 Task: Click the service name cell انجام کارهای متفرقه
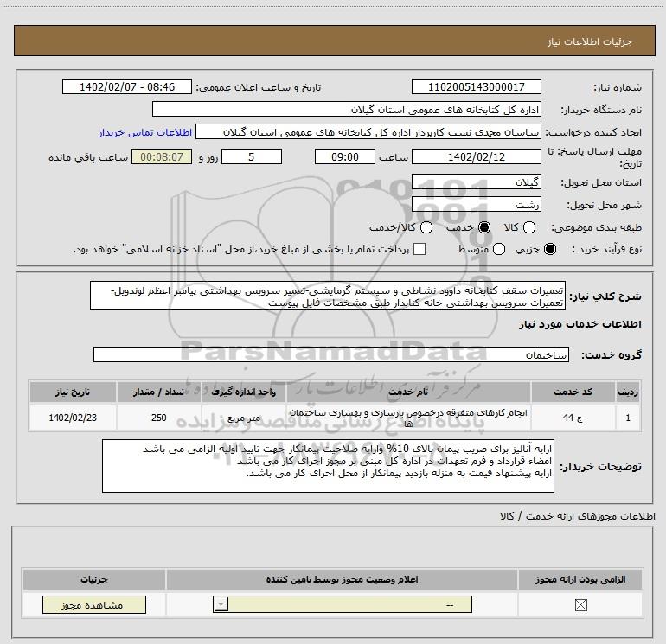[x=408, y=418]
